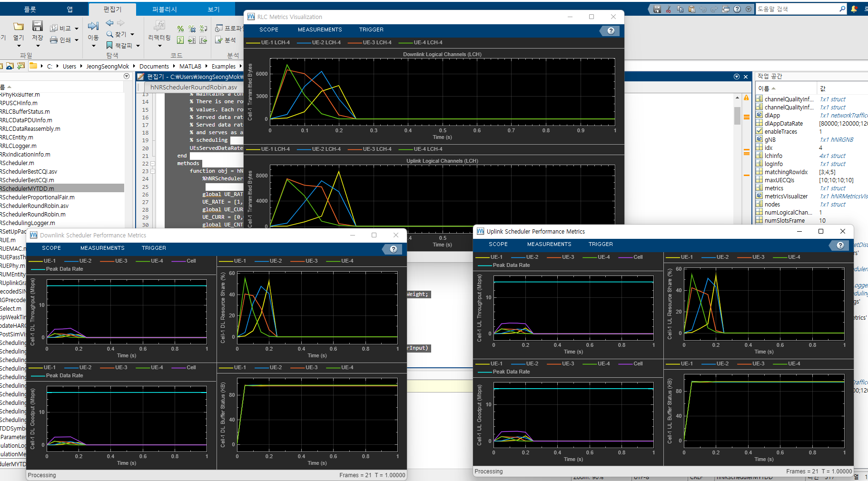868x481 pixels.
Task: Open the current folder panel actions menu
Action: 127,76
